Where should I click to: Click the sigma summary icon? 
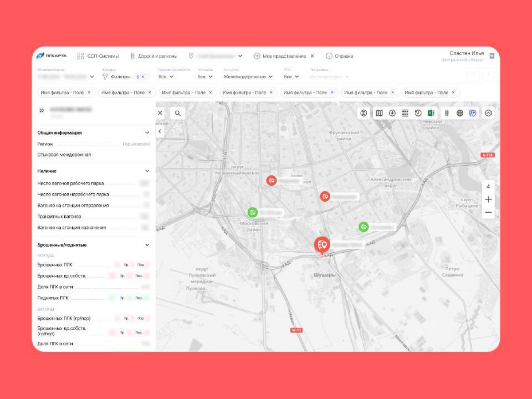(x=364, y=113)
